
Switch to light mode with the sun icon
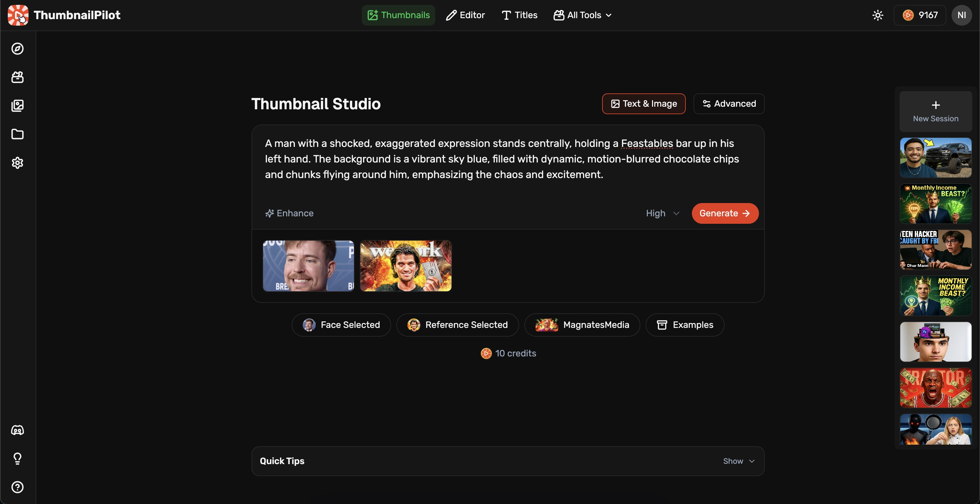click(878, 15)
